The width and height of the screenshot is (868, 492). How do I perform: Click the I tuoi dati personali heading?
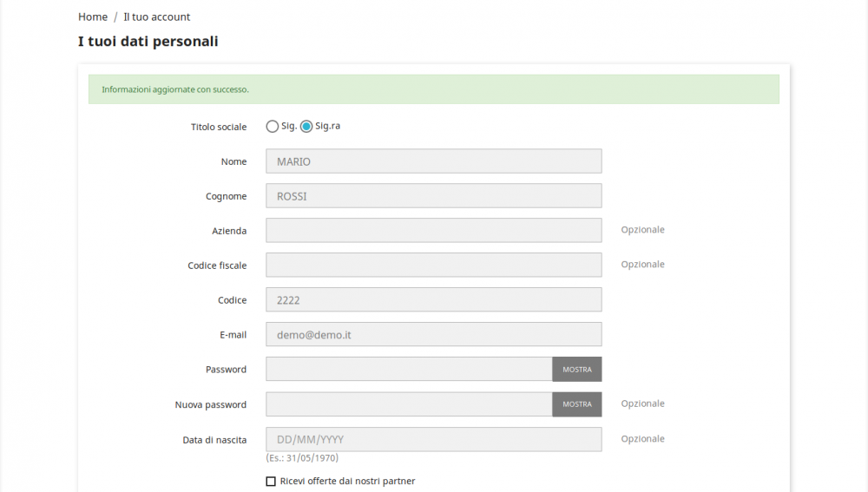[148, 42]
